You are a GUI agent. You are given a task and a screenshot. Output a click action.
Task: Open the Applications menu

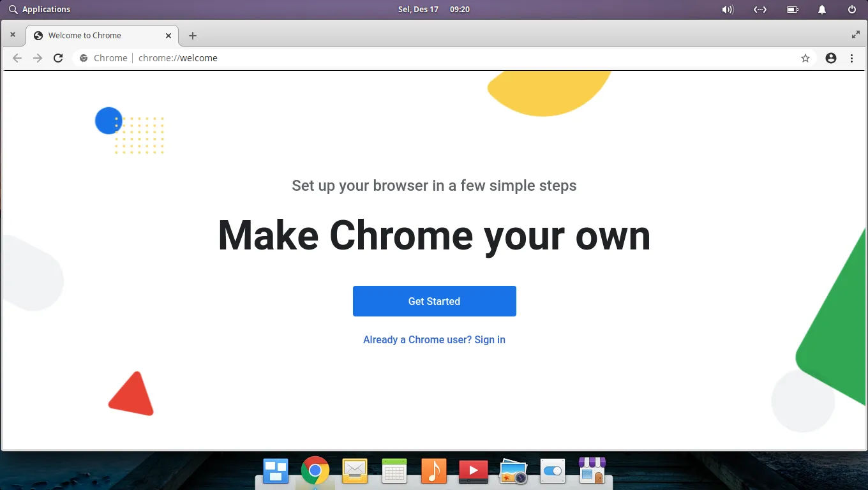click(40, 10)
